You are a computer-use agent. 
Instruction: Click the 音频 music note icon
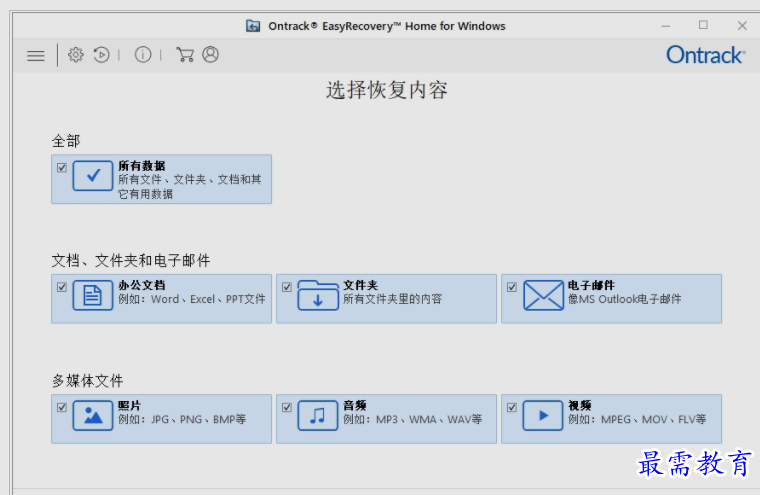318,415
